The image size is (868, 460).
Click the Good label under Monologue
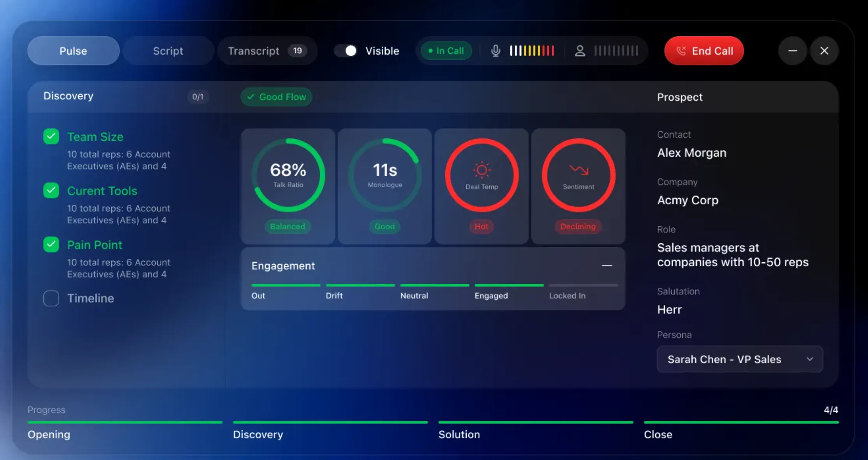(x=385, y=226)
